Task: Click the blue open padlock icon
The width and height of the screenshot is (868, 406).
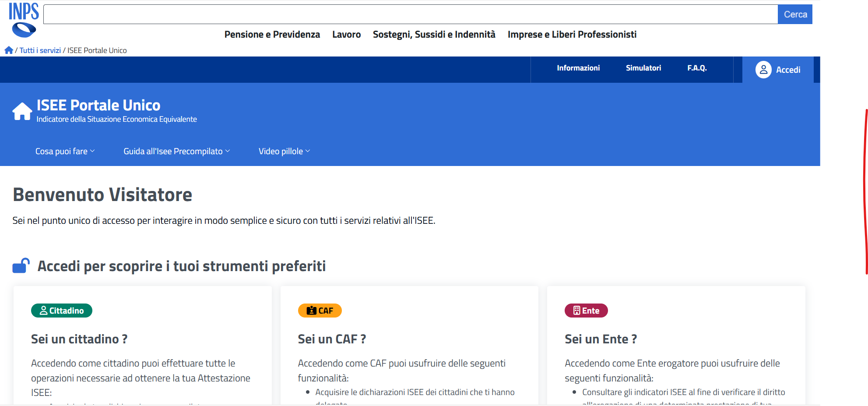Action: point(21,265)
